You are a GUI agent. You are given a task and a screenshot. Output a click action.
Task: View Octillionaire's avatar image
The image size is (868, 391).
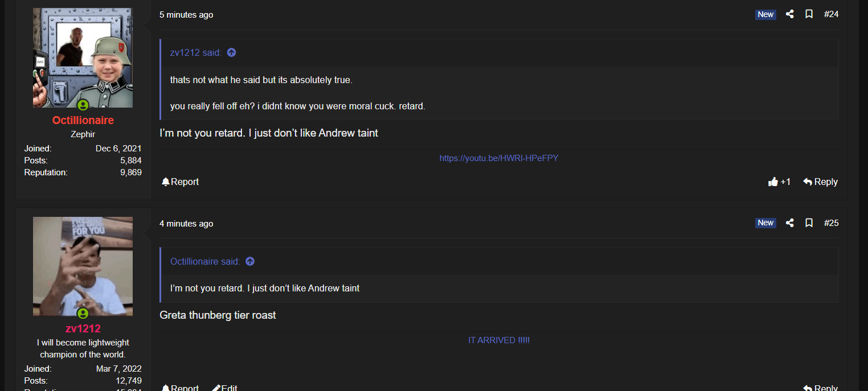tap(83, 57)
